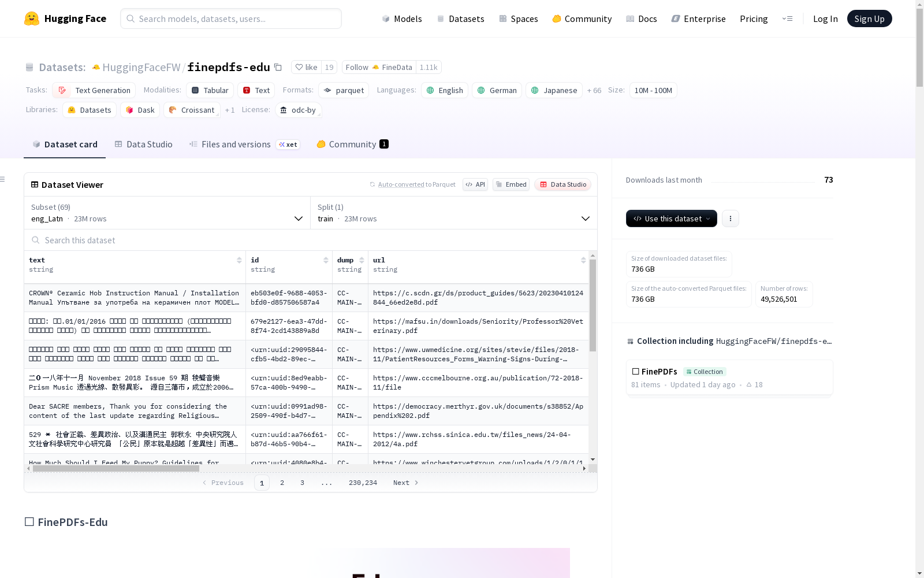
Task: Select the German language tag
Action: pyautogui.click(x=497, y=90)
